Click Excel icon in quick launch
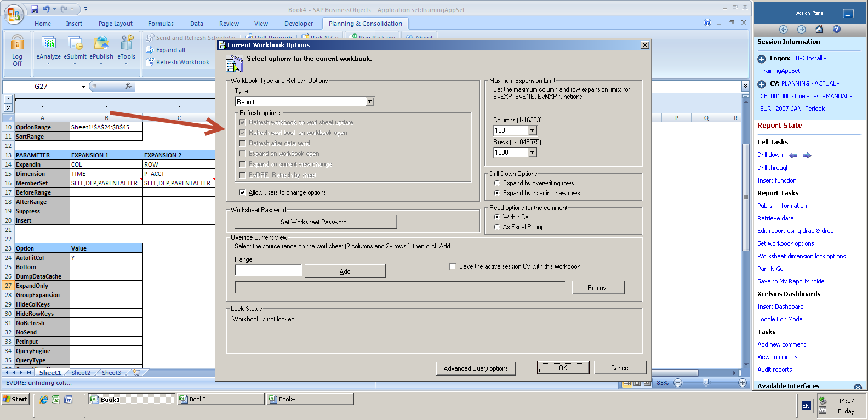Screen dimensions: 868x420 point(55,400)
